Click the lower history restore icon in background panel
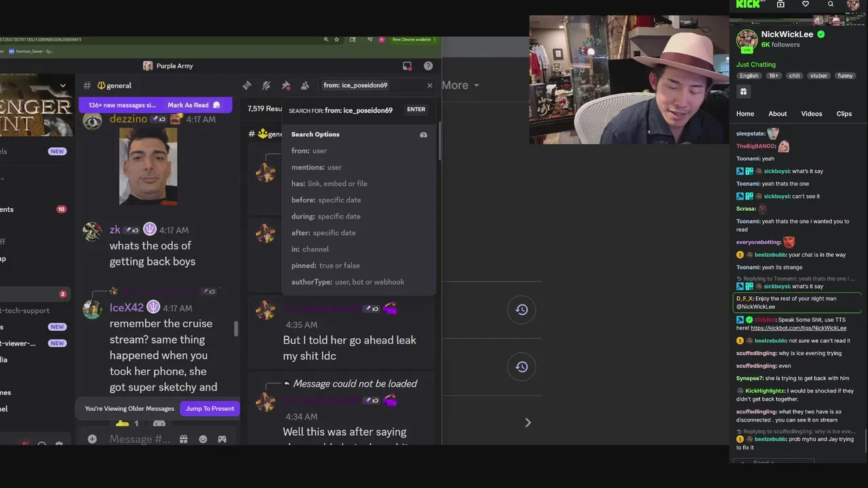This screenshot has height=488, width=868. click(x=521, y=367)
